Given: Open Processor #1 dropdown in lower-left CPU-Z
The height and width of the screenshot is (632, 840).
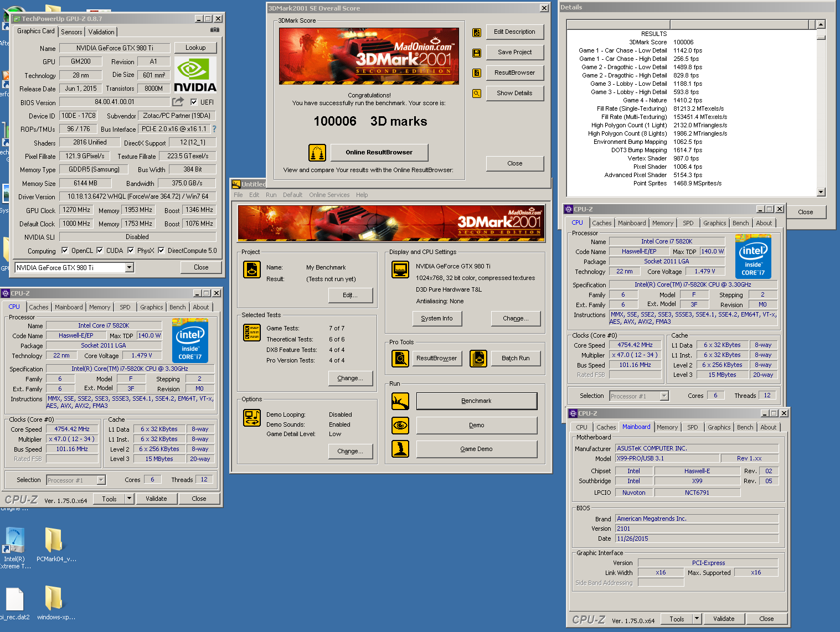Looking at the screenshot, I should click(x=101, y=480).
